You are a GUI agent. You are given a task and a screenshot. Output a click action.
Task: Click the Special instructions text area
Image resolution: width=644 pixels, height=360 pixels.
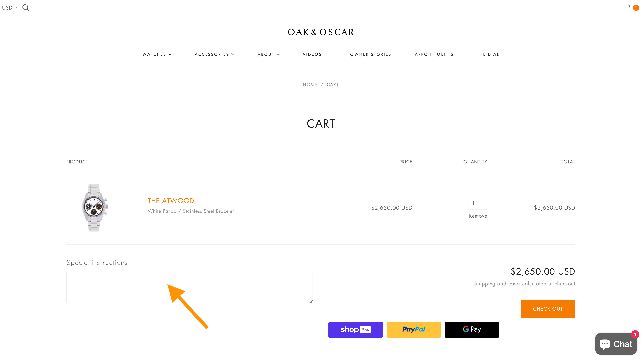coord(190,288)
